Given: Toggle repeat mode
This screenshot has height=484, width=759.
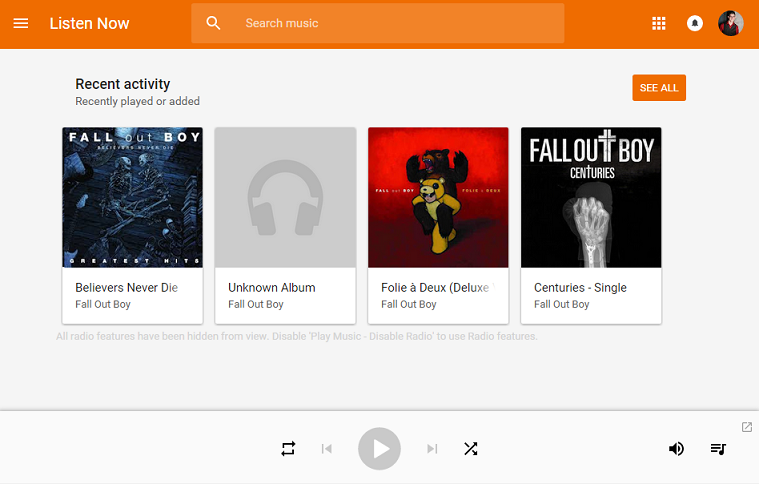Looking at the screenshot, I should 288,449.
